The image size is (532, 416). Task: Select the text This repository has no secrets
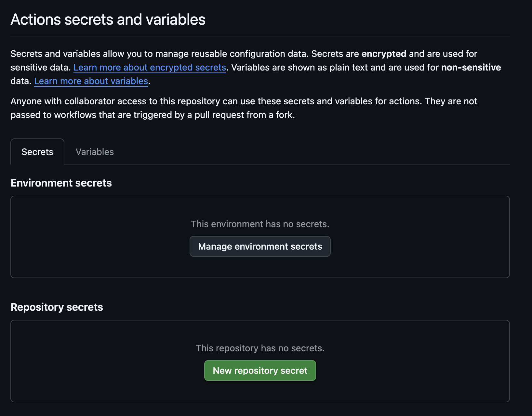click(x=259, y=348)
